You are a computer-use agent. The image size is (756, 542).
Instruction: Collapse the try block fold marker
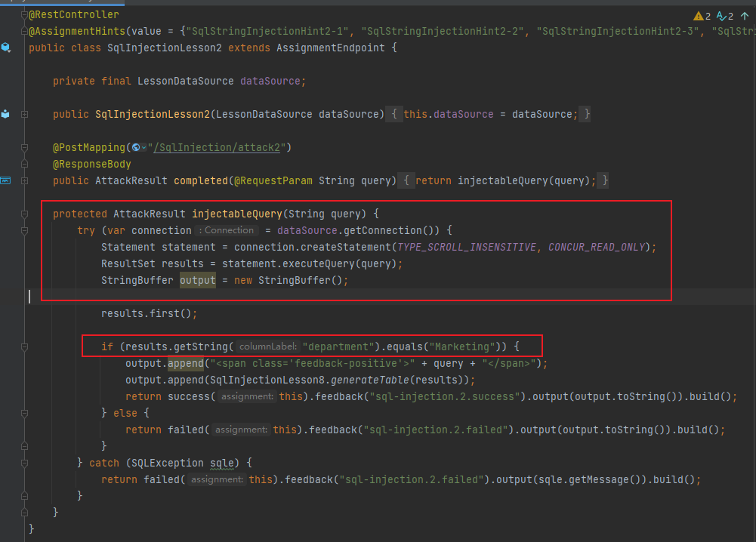25,230
